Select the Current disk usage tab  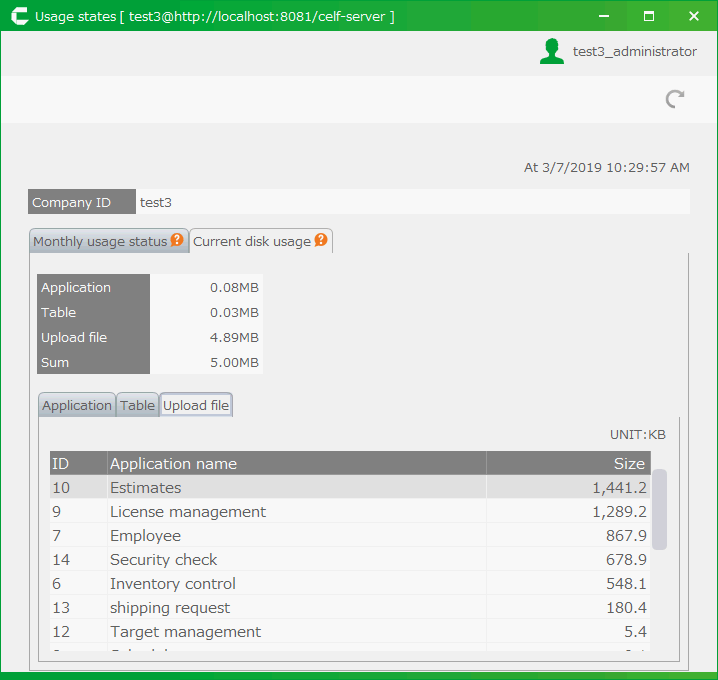point(252,241)
